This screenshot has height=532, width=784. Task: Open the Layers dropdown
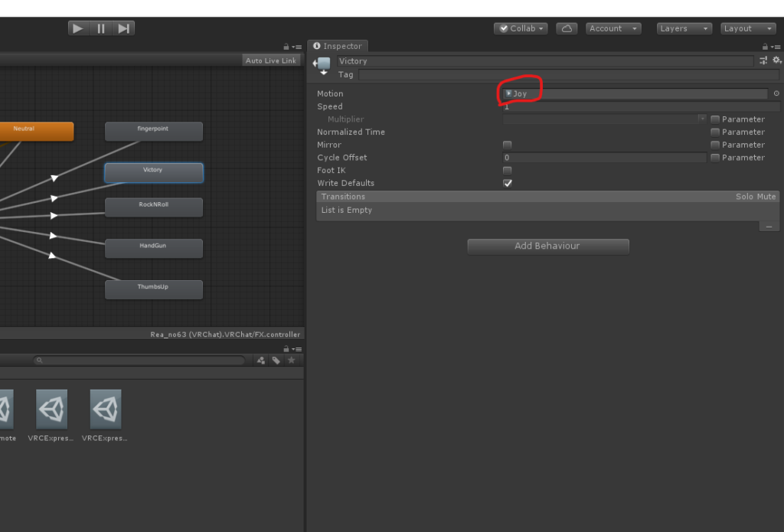coord(684,28)
